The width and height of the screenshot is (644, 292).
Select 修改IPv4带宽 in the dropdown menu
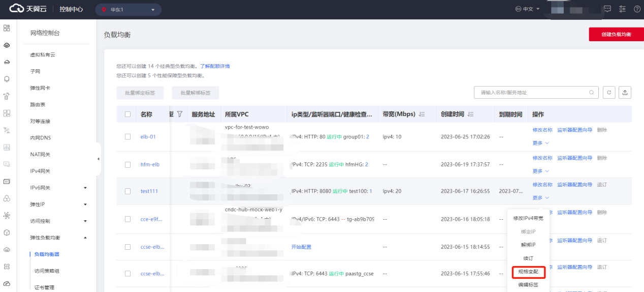(x=528, y=218)
